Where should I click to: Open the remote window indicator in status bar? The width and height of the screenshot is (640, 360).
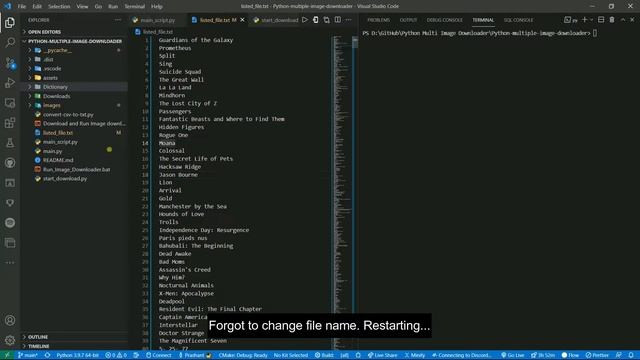(7, 355)
